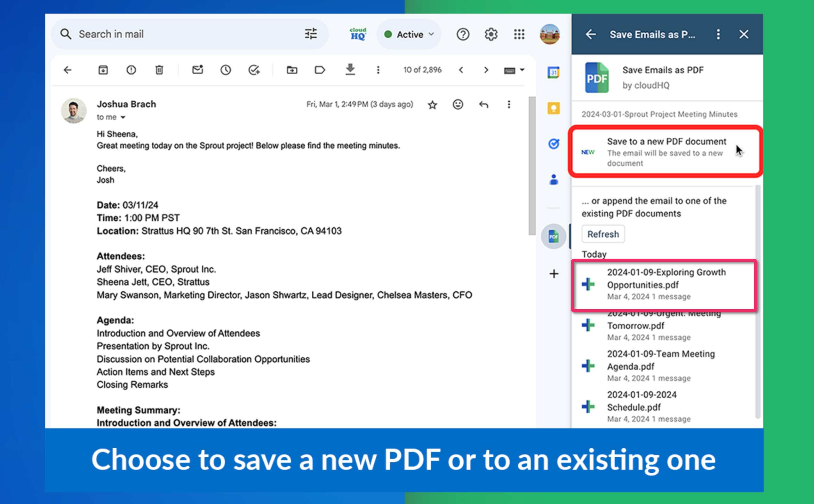Viewport: 814px width, 504px height.
Task: Click the download arrow in toolbar
Action: pyautogui.click(x=350, y=69)
